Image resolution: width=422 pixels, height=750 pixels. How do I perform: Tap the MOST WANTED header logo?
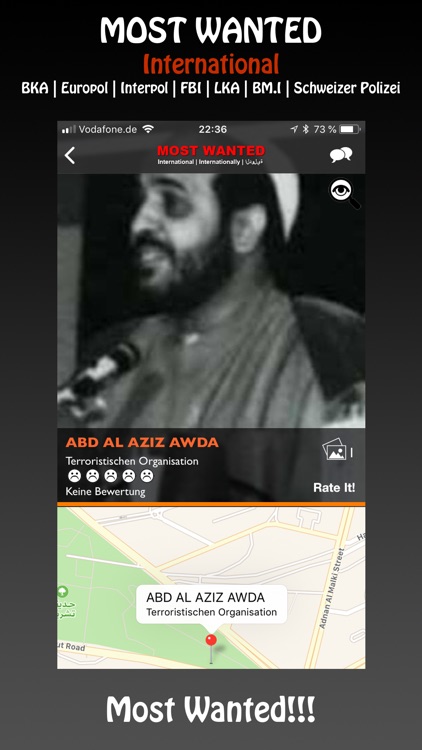pyautogui.click(x=211, y=154)
